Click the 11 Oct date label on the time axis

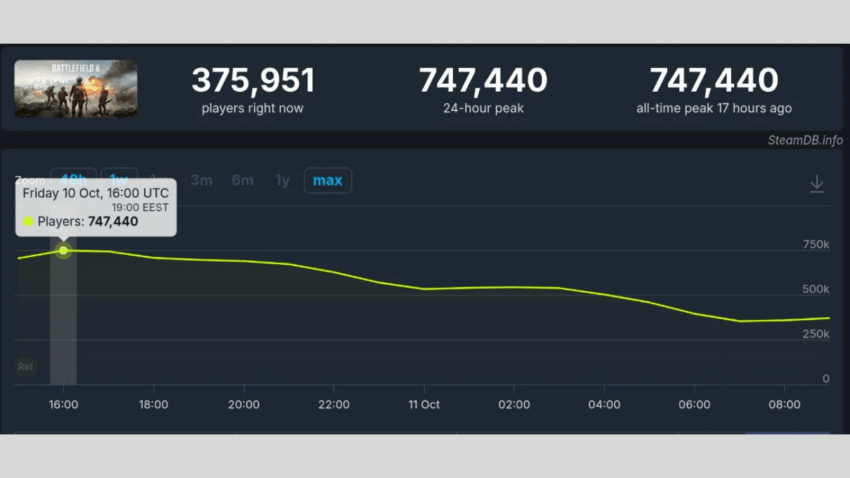pos(424,405)
